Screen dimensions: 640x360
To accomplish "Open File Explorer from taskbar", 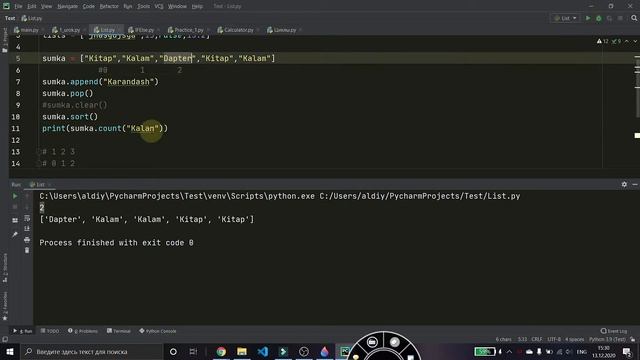I will coord(242,351).
